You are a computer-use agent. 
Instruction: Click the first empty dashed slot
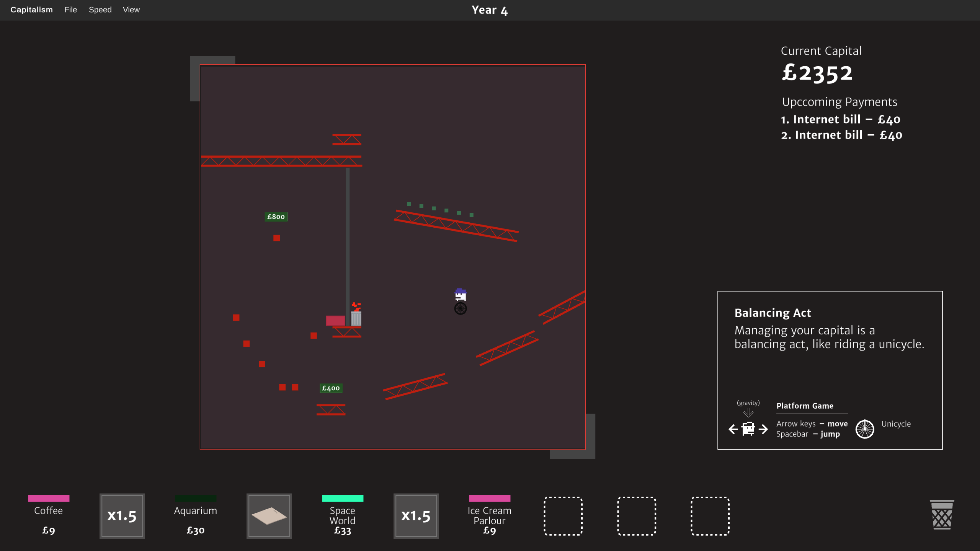(x=563, y=516)
